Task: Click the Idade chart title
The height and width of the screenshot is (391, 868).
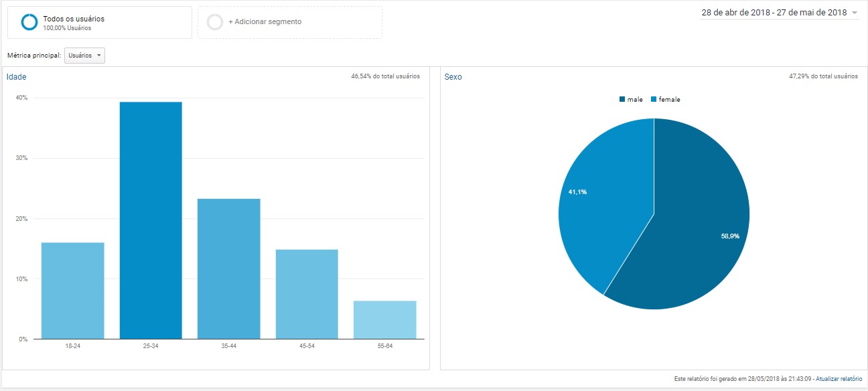Action: (x=17, y=77)
